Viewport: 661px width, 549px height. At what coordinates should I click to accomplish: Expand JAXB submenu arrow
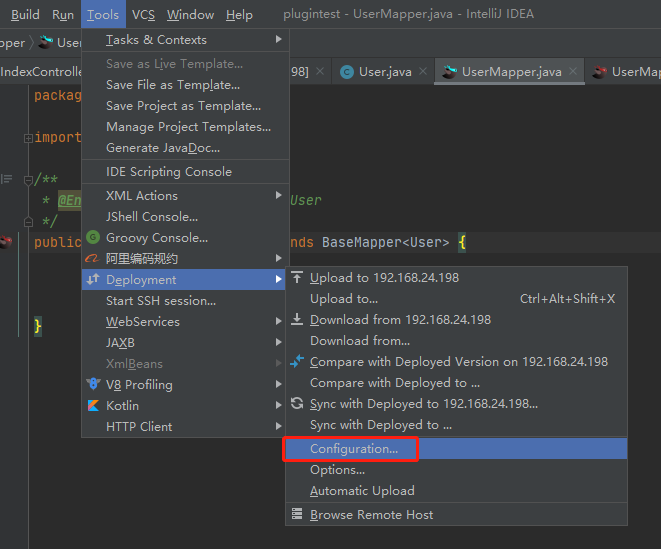click(x=278, y=342)
